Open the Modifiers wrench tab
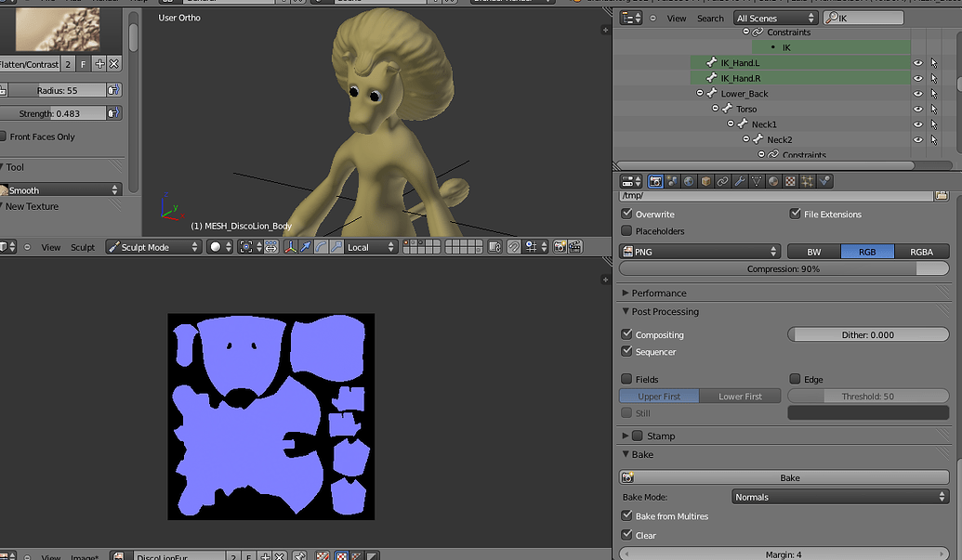 click(740, 181)
